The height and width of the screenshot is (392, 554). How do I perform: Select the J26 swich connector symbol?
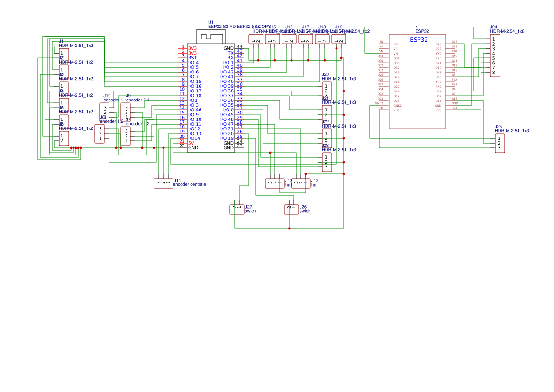click(x=291, y=209)
